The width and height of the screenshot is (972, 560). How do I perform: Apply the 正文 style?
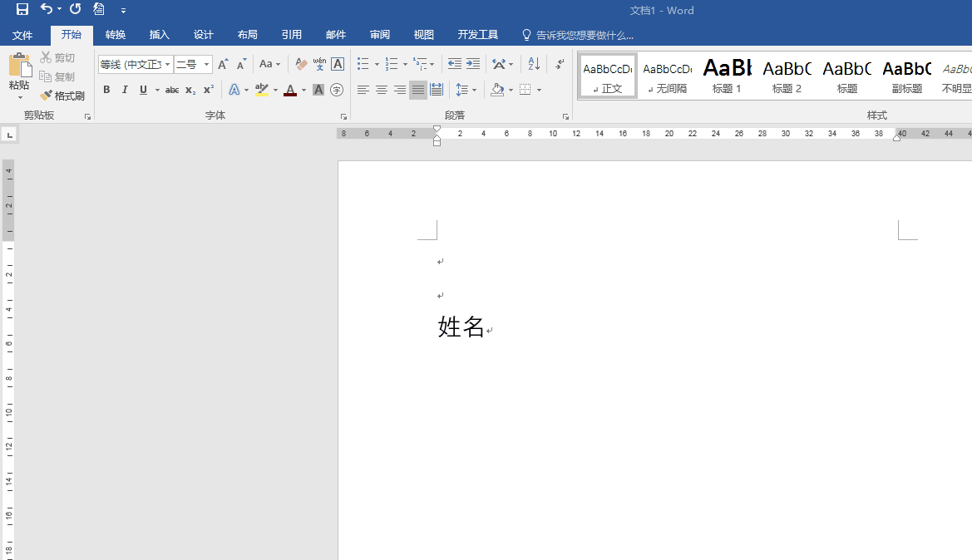click(x=607, y=75)
